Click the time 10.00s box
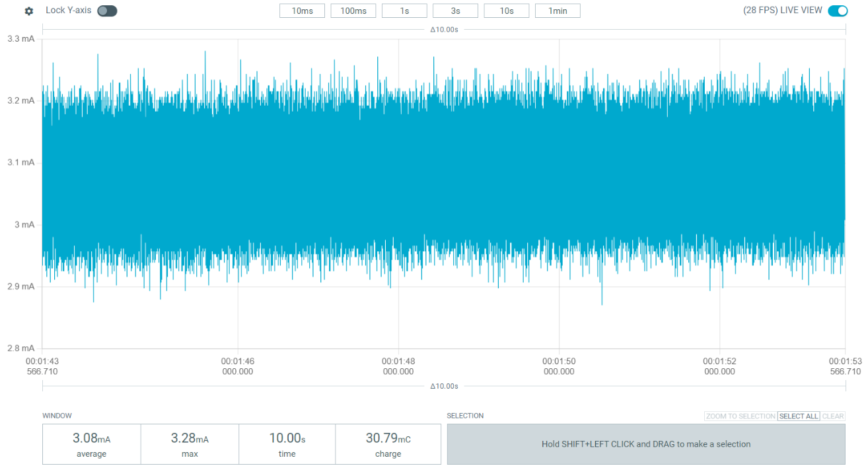The image size is (868, 466). click(x=287, y=444)
